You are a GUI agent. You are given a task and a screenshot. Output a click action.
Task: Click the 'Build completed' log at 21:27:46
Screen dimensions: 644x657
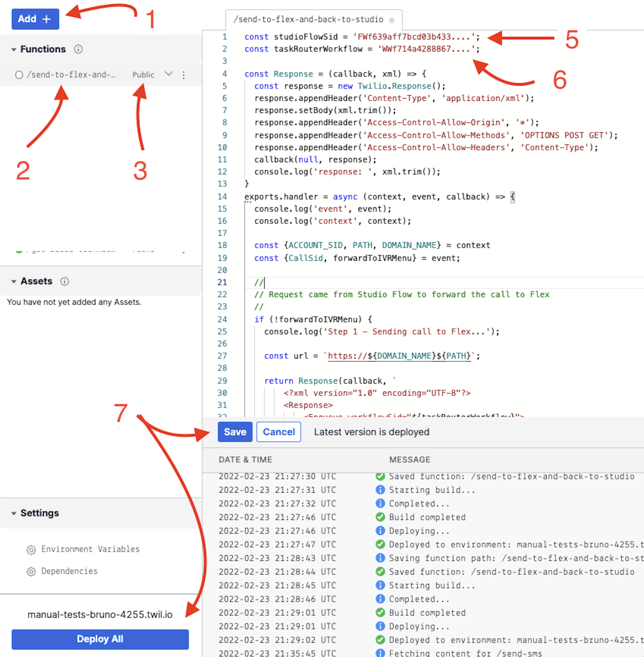tap(427, 517)
